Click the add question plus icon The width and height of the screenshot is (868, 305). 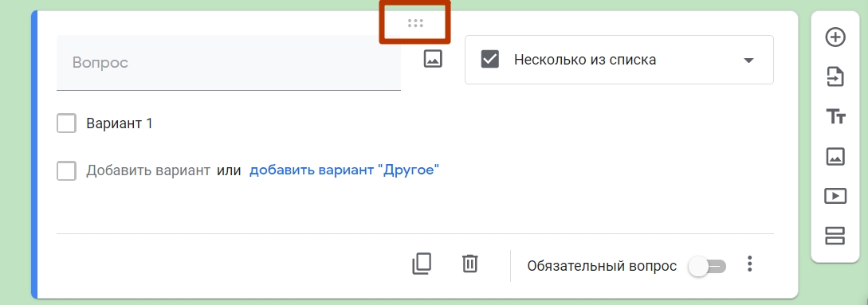[835, 37]
